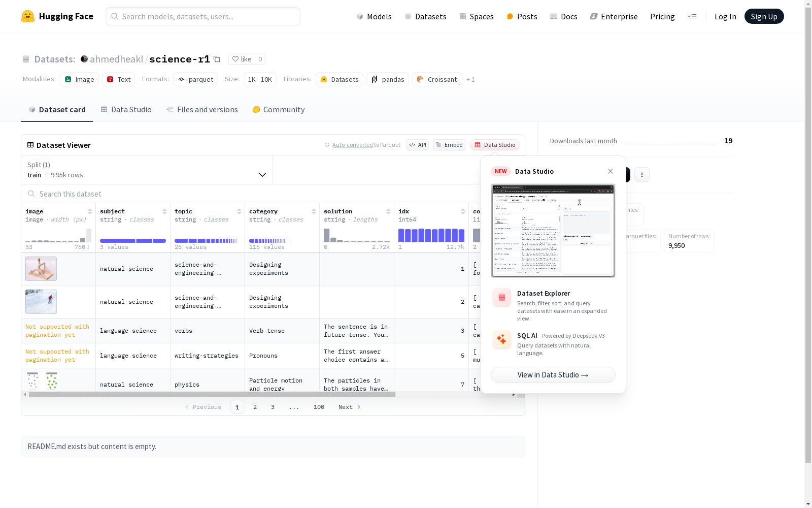812x508 pixels.
Task: Sort the subject column
Action: click(164, 211)
